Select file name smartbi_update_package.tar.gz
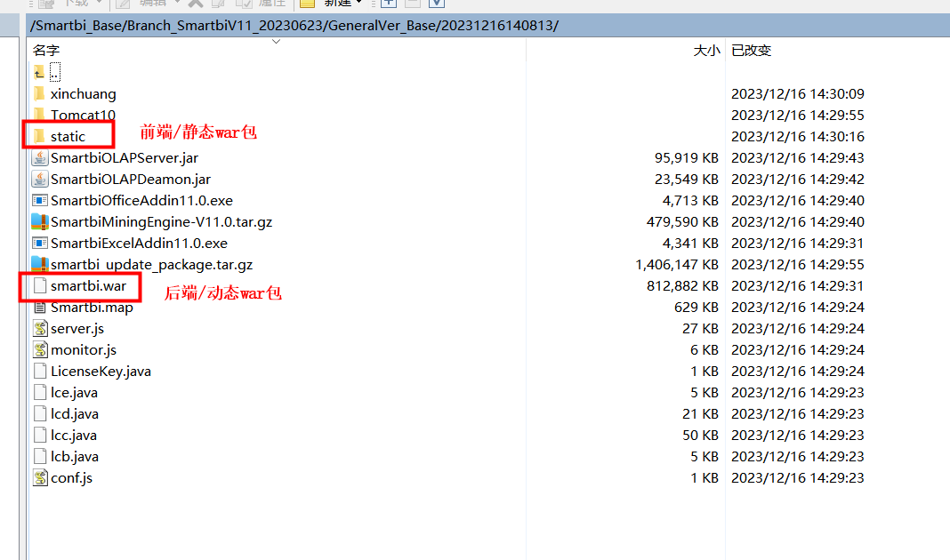This screenshot has height=560, width=950. [x=151, y=265]
